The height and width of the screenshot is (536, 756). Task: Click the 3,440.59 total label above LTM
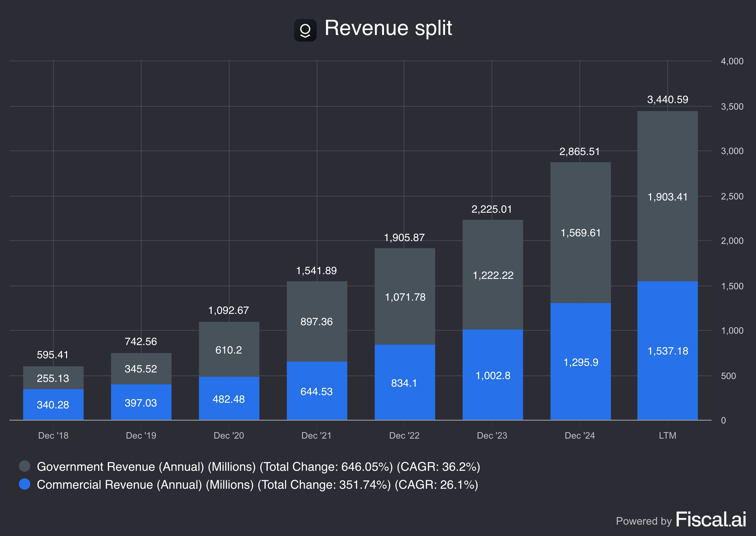coord(667,99)
